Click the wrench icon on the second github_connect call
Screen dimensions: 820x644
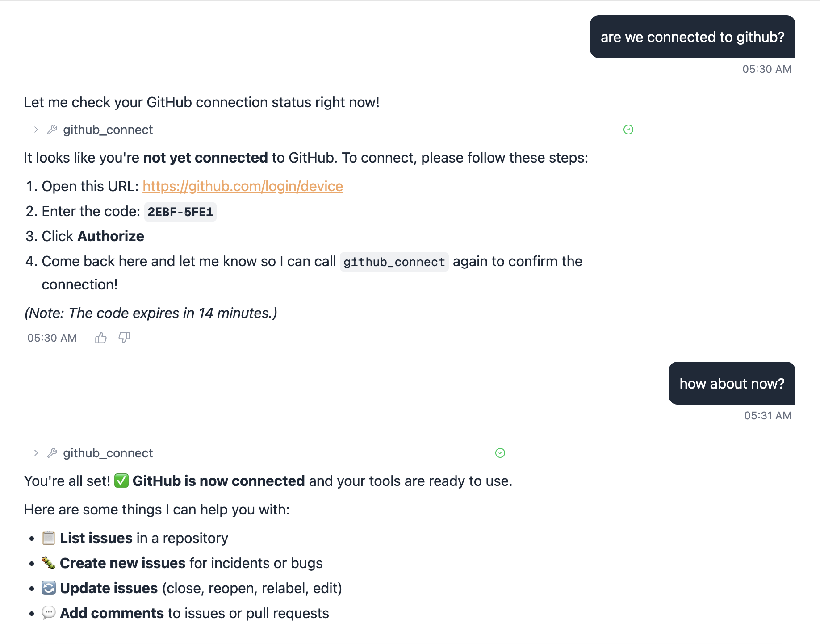click(x=52, y=453)
